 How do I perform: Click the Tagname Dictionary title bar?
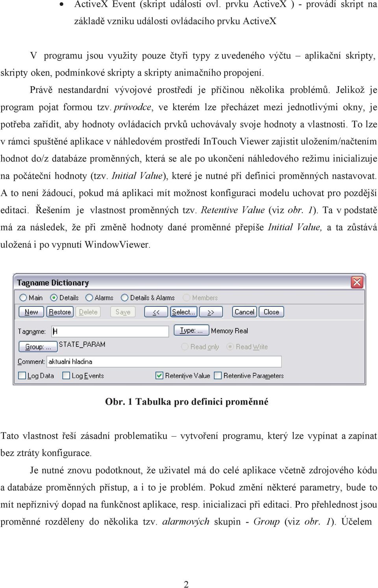189,282
